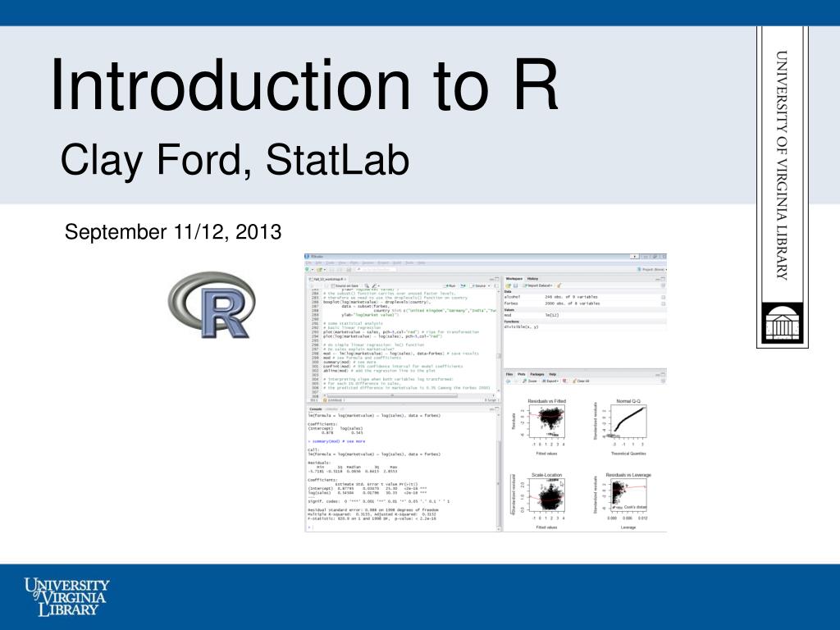Screen dimensions: 840x630
Task: Click the magnifier find icon in the editor toolbar
Action: pos(367,285)
